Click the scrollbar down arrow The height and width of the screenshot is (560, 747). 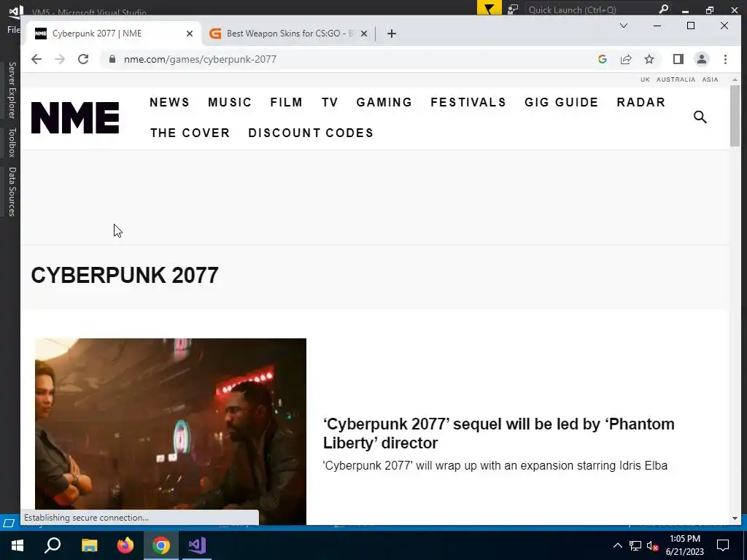click(x=735, y=518)
